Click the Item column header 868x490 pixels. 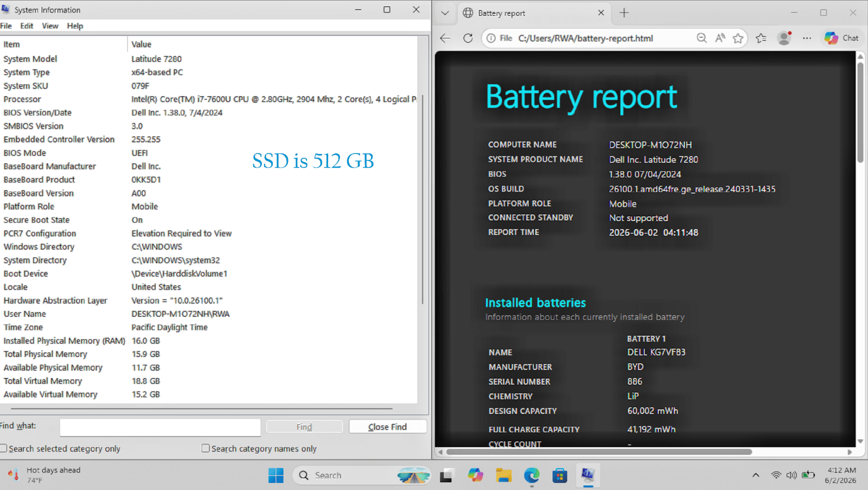tap(63, 44)
